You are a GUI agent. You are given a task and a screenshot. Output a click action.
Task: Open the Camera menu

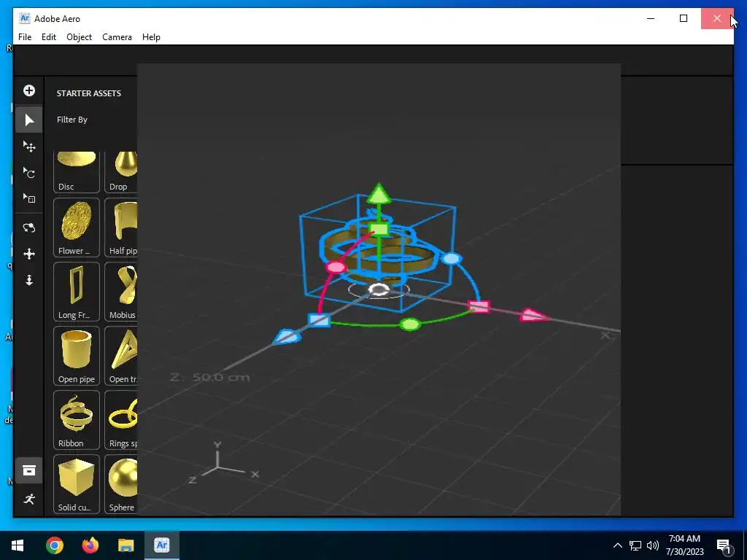tap(117, 37)
